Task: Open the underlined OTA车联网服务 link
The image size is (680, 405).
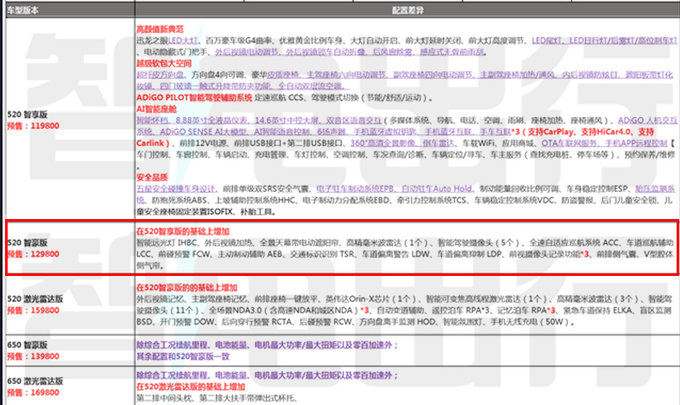Action: (569, 143)
